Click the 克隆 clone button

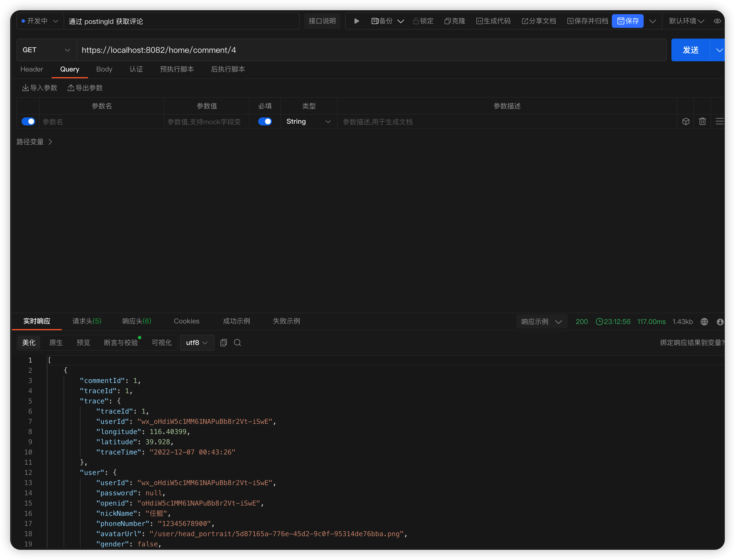(x=455, y=21)
